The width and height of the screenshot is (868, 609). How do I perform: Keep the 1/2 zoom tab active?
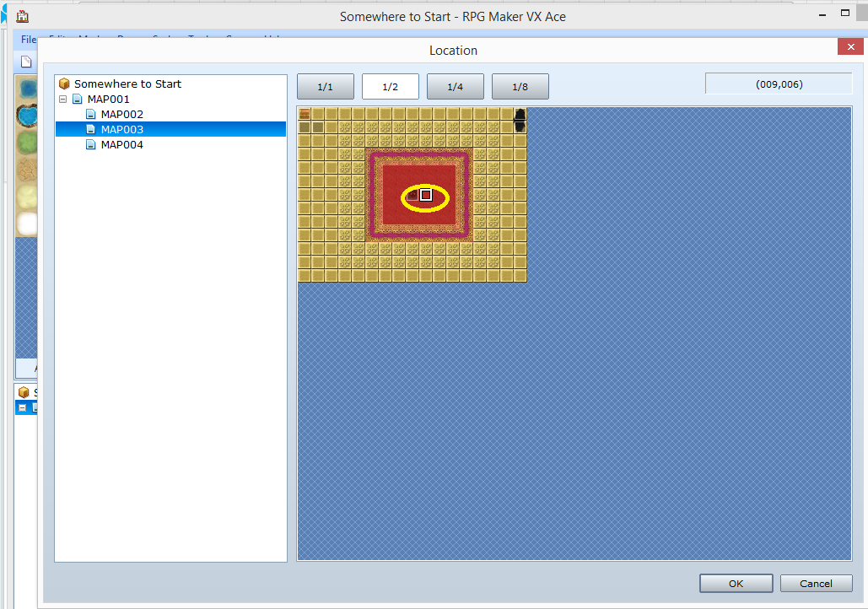[x=390, y=86]
